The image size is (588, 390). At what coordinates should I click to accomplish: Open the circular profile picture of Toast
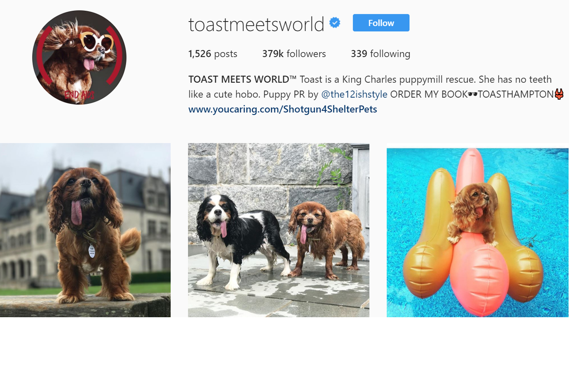point(79,57)
